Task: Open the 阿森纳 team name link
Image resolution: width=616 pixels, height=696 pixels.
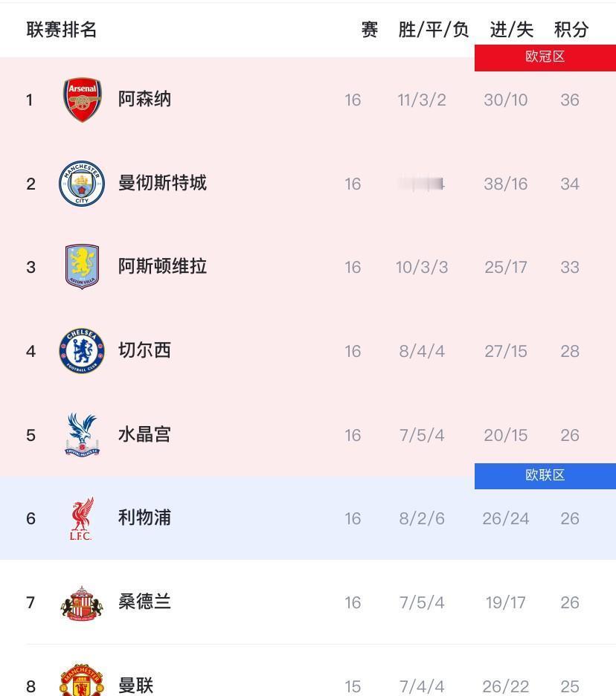Action: click(x=144, y=99)
